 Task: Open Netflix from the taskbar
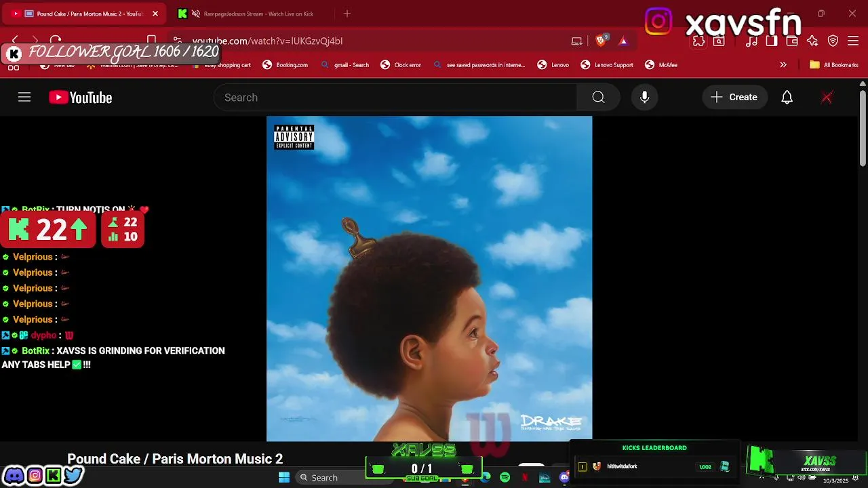click(x=525, y=477)
